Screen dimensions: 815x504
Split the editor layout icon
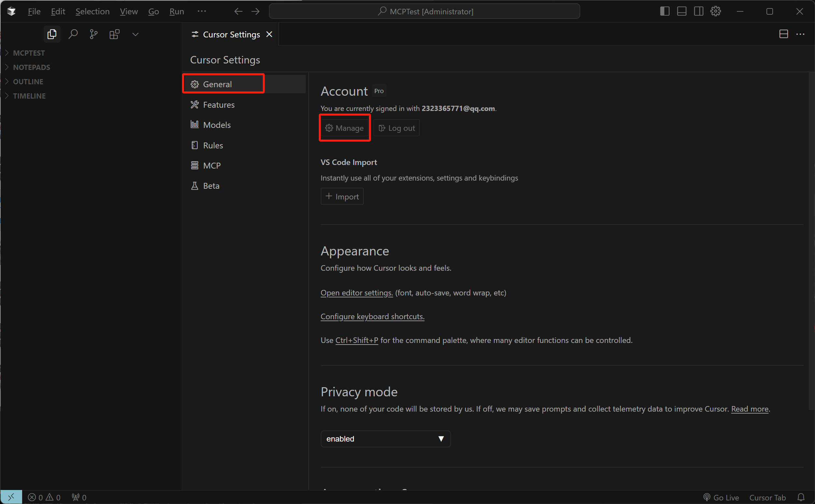(x=784, y=34)
